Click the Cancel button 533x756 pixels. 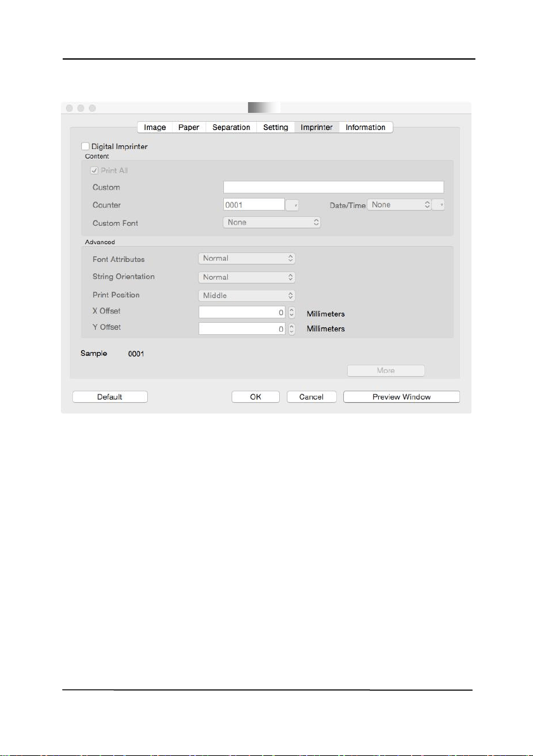tap(312, 397)
